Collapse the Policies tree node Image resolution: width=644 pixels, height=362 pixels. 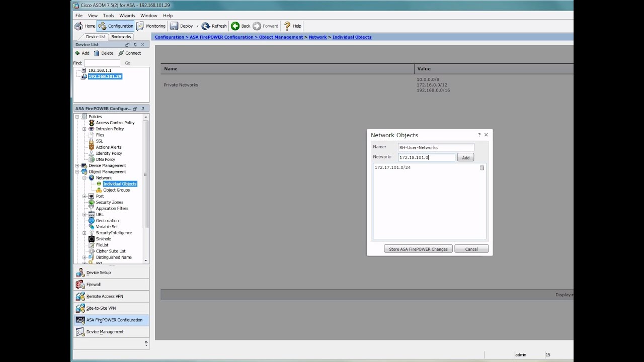coord(77,117)
